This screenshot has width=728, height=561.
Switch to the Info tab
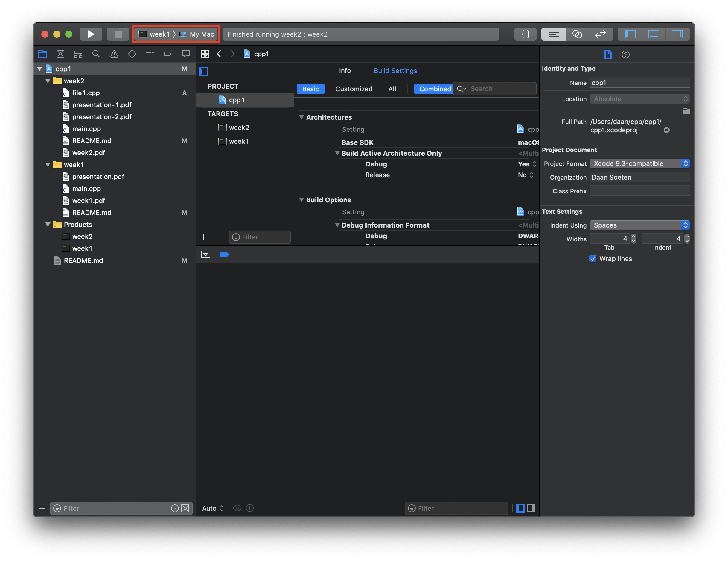coord(345,71)
